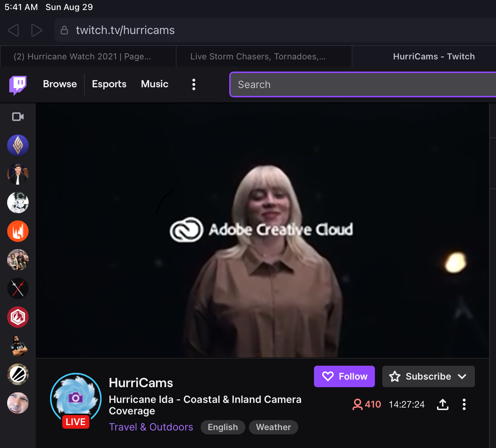This screenshot has height=448, width=496.
Task: Go to the Esports section
Action: [x=109, y=84]
